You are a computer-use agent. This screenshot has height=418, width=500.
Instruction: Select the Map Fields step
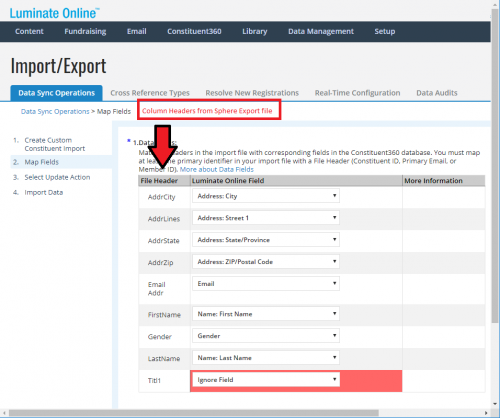click(41, 162)
